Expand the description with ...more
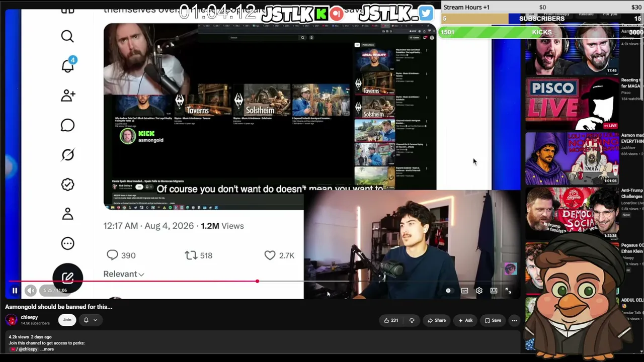644x362 pixels. click(47, 349)
